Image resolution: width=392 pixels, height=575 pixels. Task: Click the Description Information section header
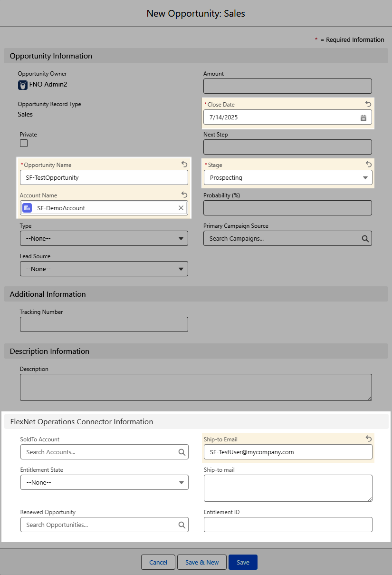196,351
